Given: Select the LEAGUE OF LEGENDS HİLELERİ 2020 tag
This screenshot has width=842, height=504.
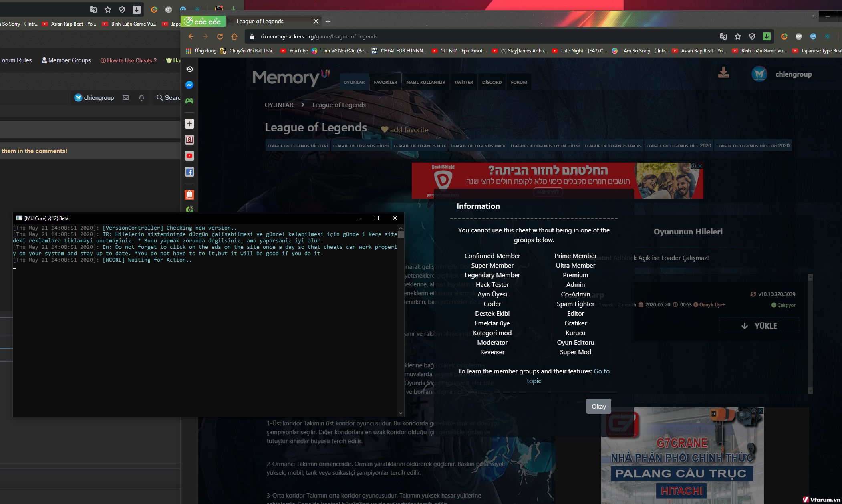Looking at the screenshot, I should 753,146.
